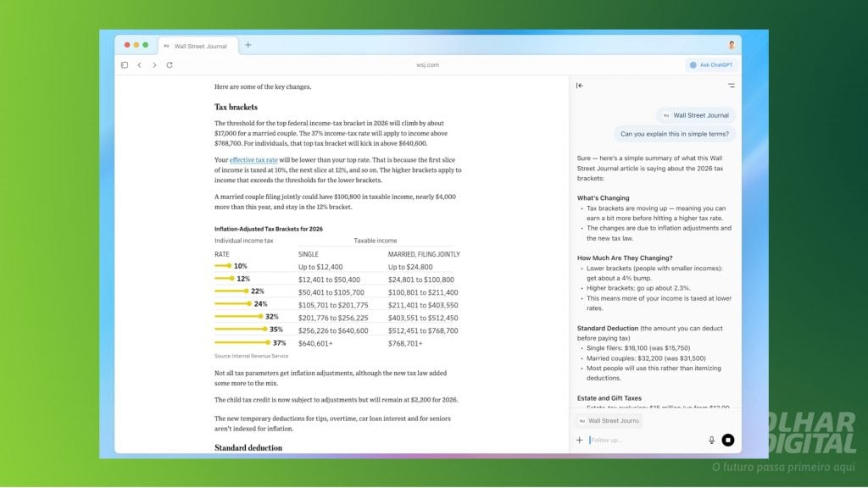The height and width of the screenshot is (488, 868).
Task: Click the Tax brackets heading
Action: coord(236,108)
